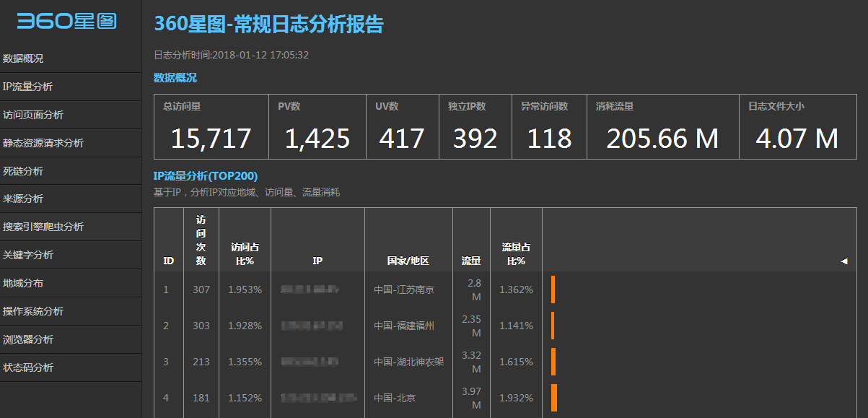Click the blurred IP in the 中国-福建福州 row
The image size is (868, 418).
click(312, 326)
